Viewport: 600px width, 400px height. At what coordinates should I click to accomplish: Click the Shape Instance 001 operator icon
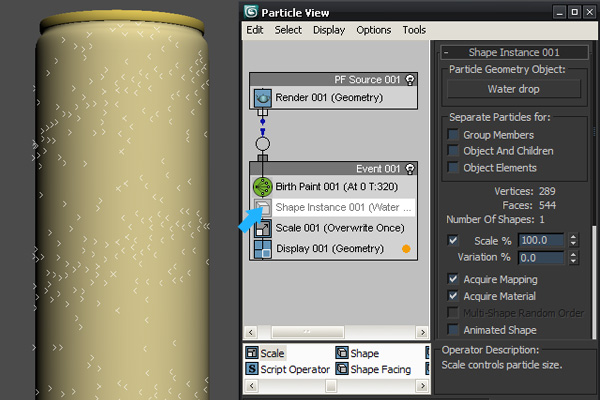[262, 208]
